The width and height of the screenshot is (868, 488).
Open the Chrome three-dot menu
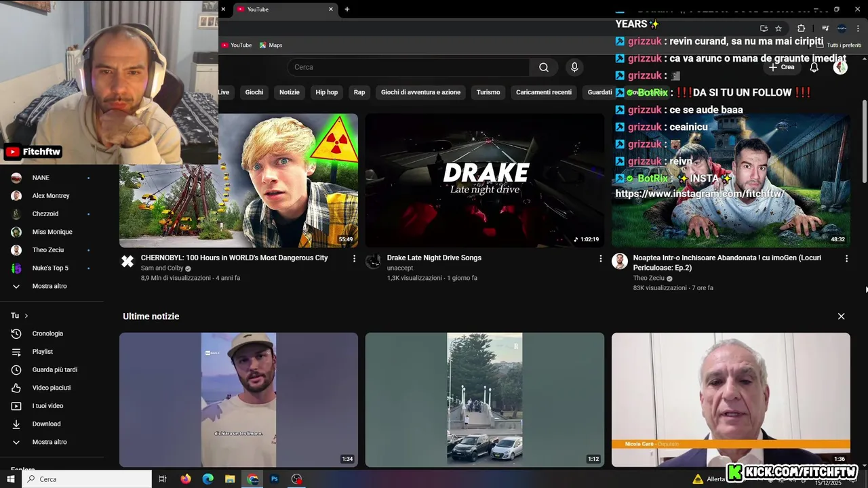859,28
